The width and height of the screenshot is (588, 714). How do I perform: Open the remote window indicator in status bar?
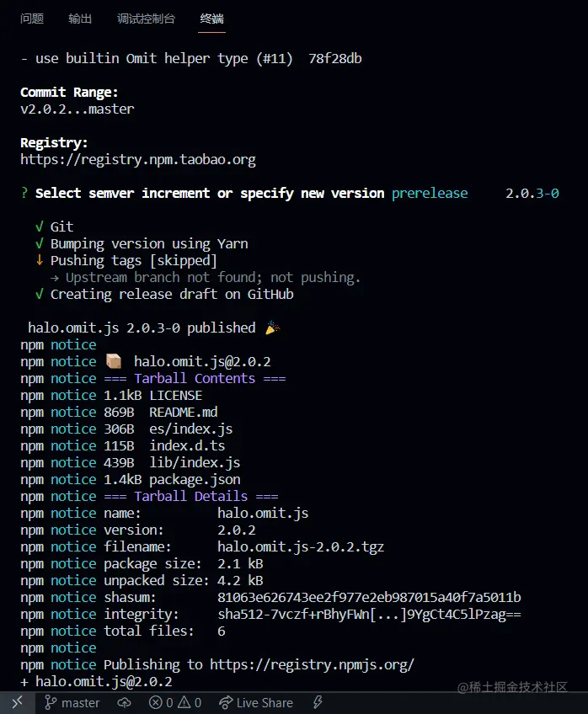coord(17,702)
